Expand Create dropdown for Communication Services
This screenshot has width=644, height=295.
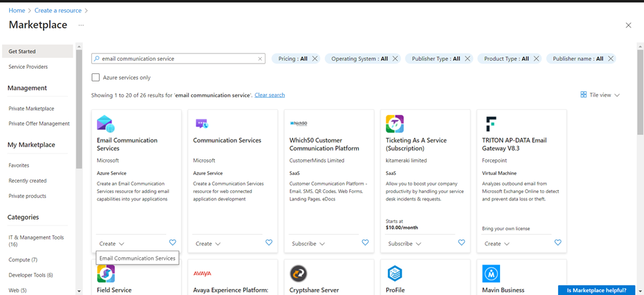point(208,243)
